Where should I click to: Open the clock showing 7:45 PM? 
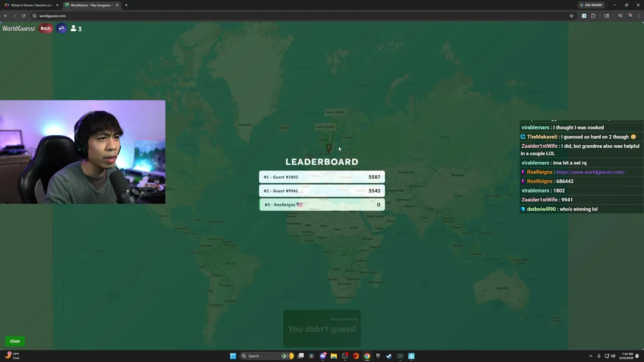pyautogui.click(x=626, y=356)
